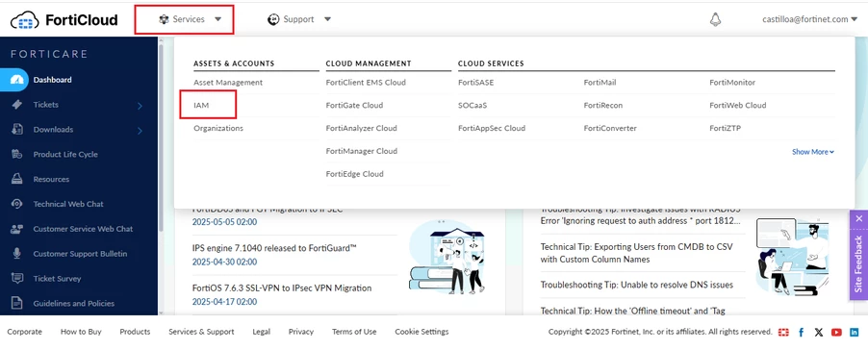Click Privacy footer link
This screenshot has width=868, height=350.
pos(301,332)
